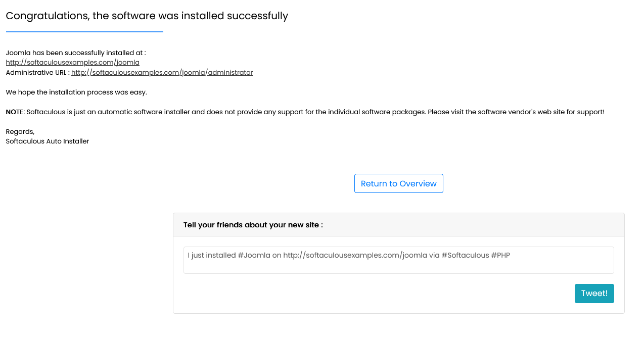
Task: Click the Return to Overview outlined control
Action: (398, 183)
